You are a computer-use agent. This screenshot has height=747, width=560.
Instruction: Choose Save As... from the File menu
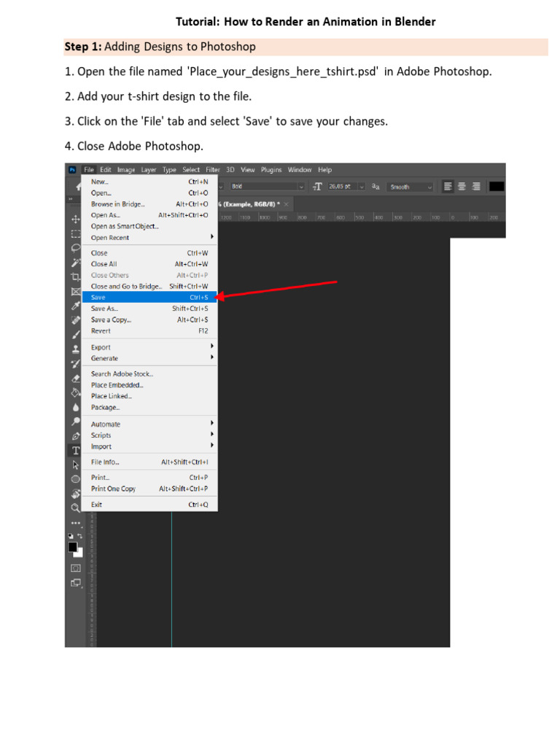[149, 309]
